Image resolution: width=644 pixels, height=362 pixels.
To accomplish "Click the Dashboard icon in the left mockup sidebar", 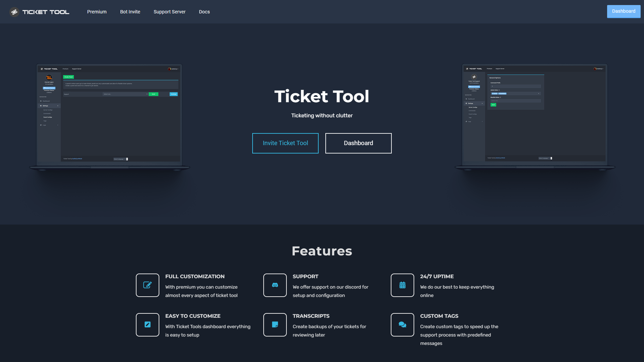I will click(x=41, y=101).
